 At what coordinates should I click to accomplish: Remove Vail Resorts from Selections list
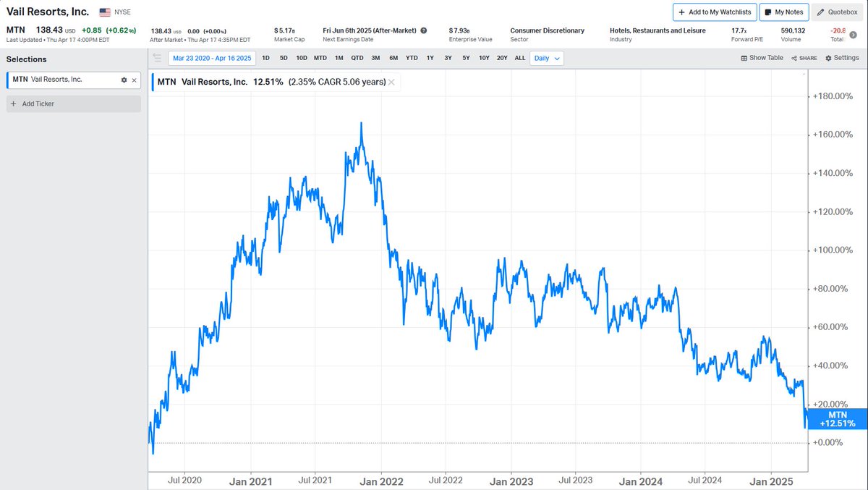point(134,80)
